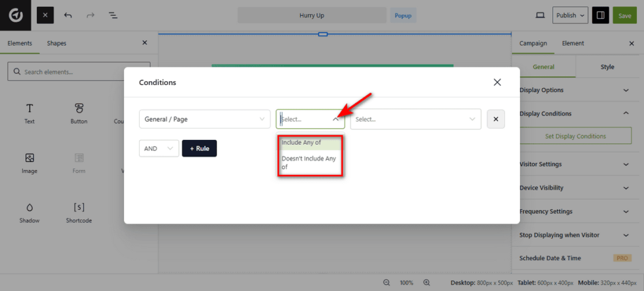Open the AND operator dropdown

tap(158, 149)
